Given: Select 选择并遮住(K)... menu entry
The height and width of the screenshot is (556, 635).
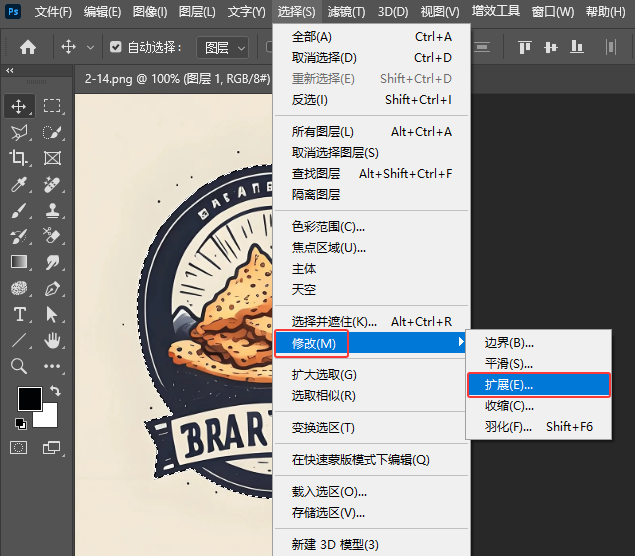Looking at the screenshot, I should (x=372, y=322).
